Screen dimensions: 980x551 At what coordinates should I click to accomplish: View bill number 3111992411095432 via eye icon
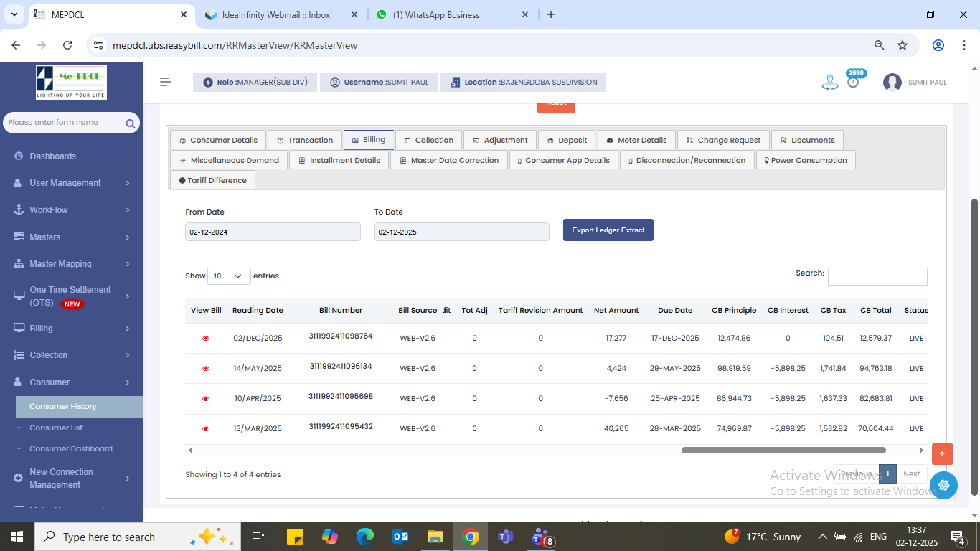(x=206, y=429)
